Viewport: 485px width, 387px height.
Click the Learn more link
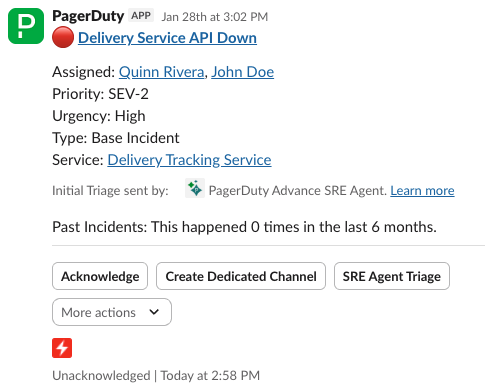pos(422,191)
